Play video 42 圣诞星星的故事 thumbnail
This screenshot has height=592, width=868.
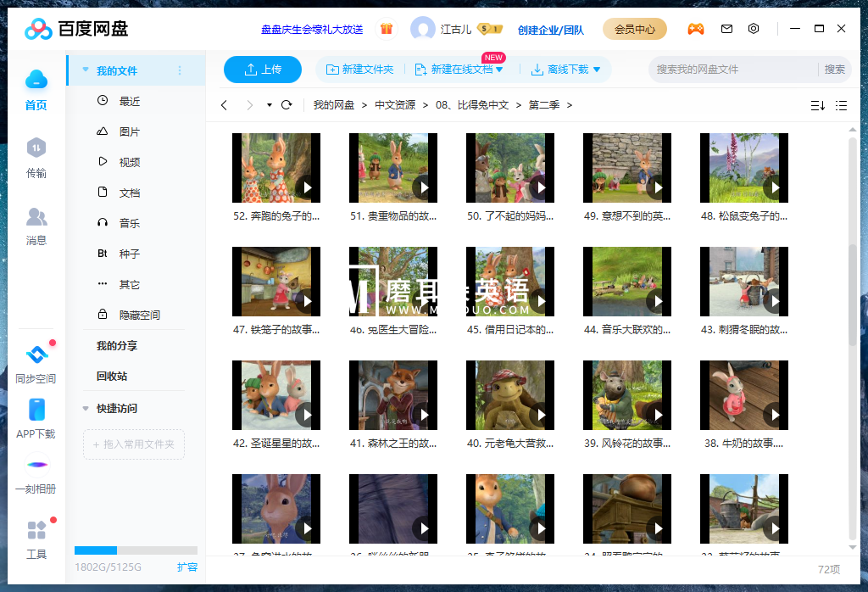pos(276,394)
